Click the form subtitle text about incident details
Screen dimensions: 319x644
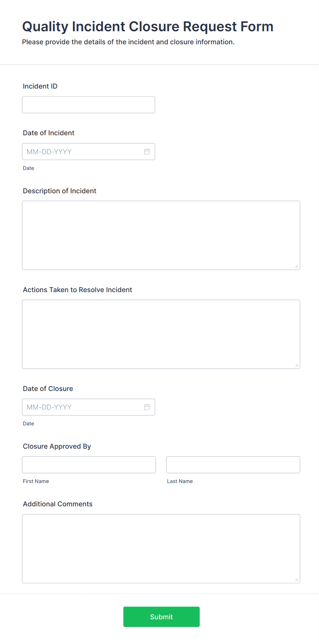128,42
